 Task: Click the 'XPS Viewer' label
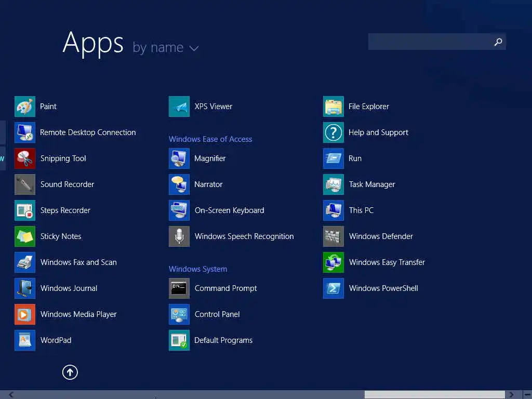point(214,107)
